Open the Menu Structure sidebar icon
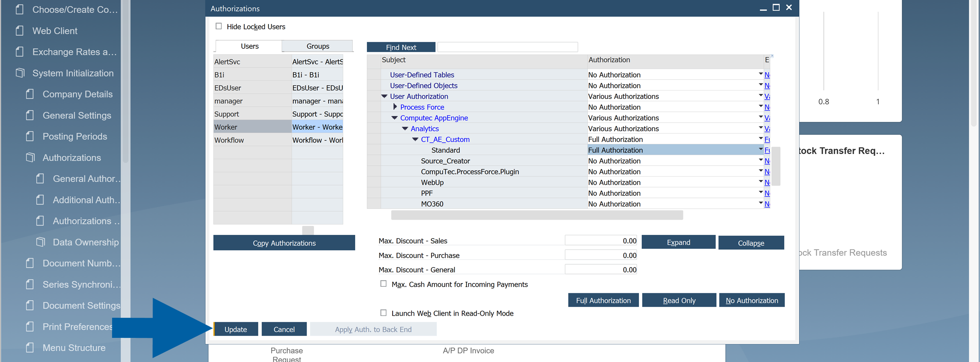This screenshot has height=362, width=980. click(x=30, y=348)
